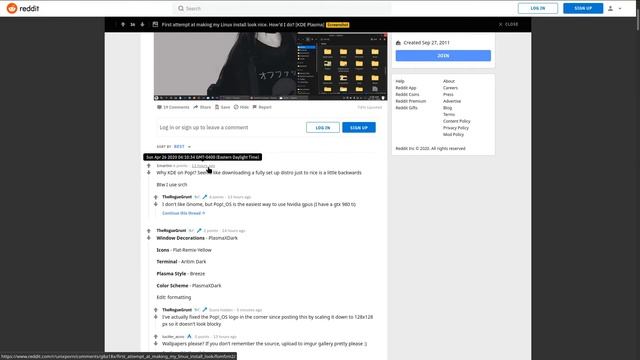Screen dimensions: 640x360
Task: Downvote the post in the black title bar
Action: (x=142, y=24)
